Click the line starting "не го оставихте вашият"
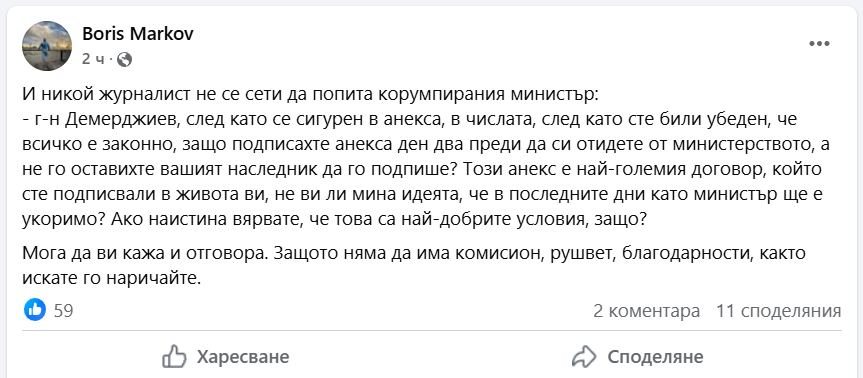Image resolution: width=863 pixels, height=378 pixels. click(x=422, y=170)
